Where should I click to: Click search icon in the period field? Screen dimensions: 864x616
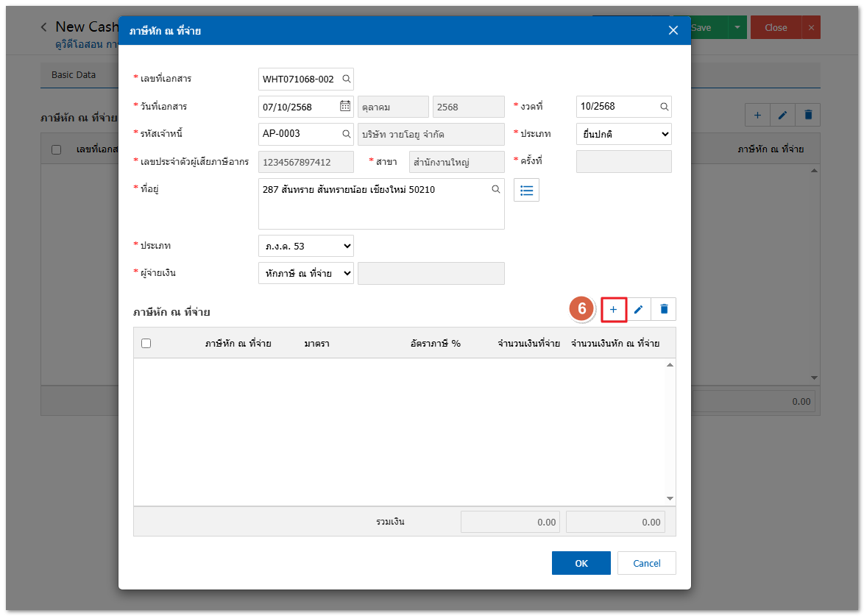coord(664,107)
